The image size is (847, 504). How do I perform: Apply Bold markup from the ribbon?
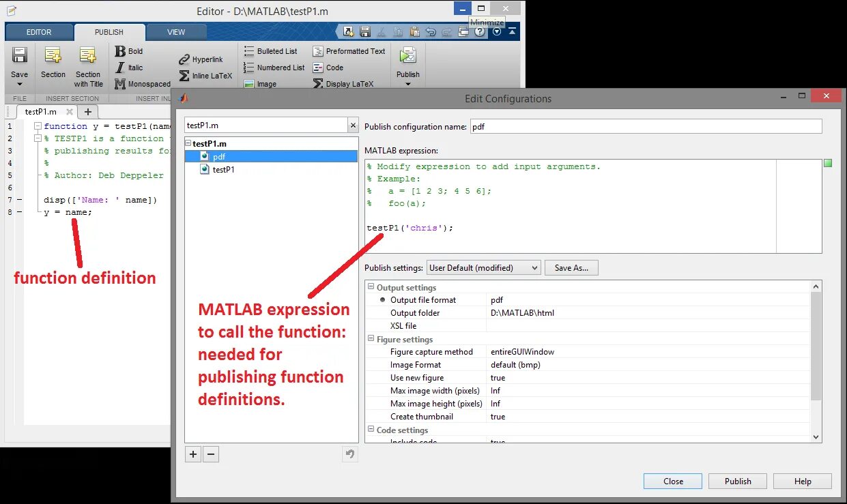(129, 51)
